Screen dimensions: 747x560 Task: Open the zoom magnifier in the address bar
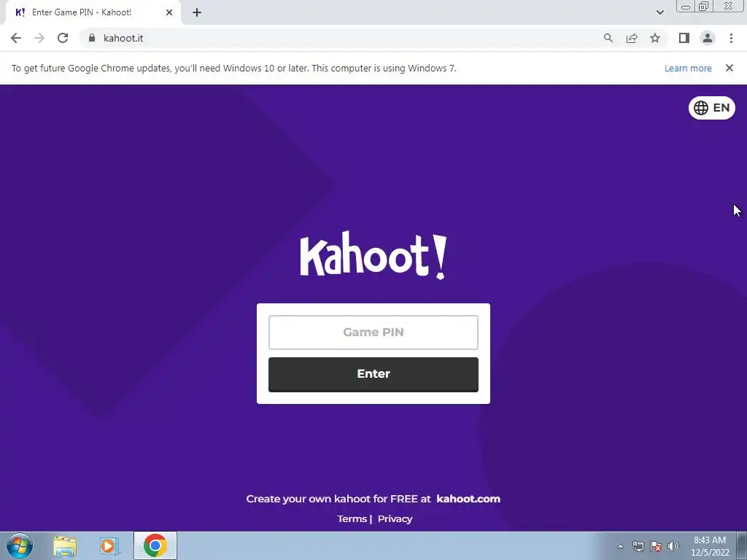[608, 38]
